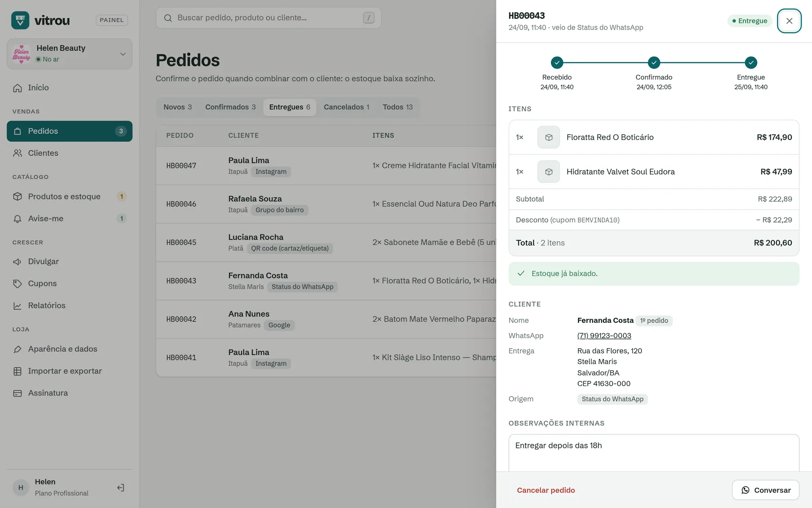812x508 pixels.
Task: Open Produtos e estoque from sidebar
Action: (69, 196)
